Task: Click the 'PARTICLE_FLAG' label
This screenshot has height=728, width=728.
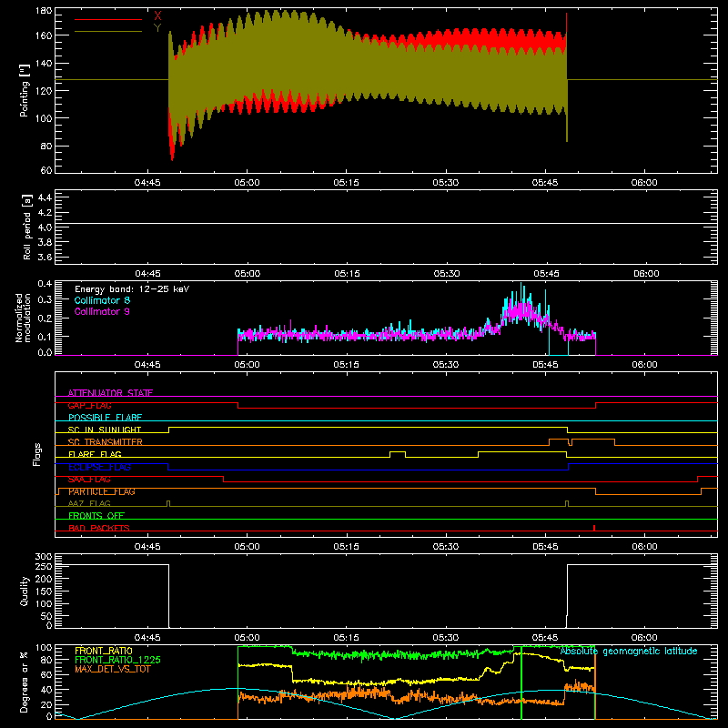Action: point(102,491)
